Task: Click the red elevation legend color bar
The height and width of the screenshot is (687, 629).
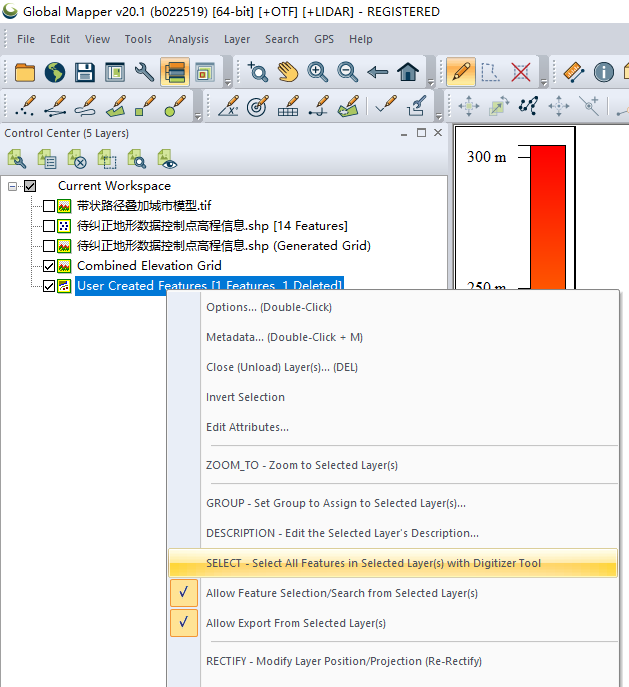Action: [548, 217]
